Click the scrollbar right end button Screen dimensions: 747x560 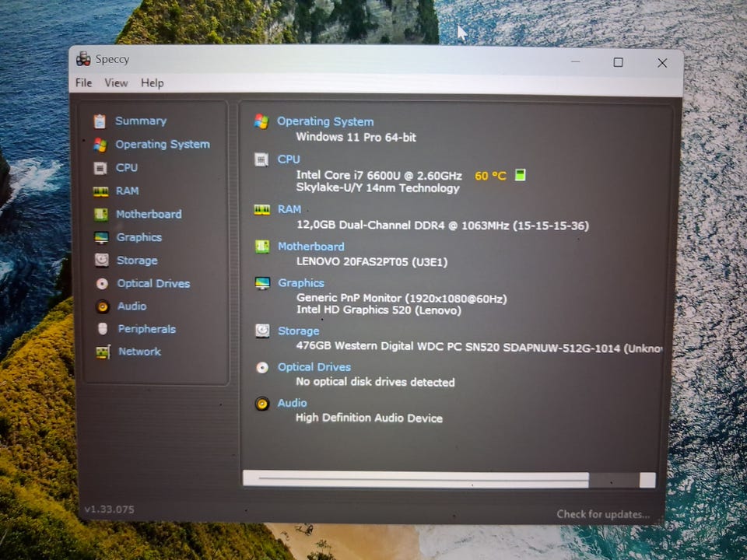[647, 480]
